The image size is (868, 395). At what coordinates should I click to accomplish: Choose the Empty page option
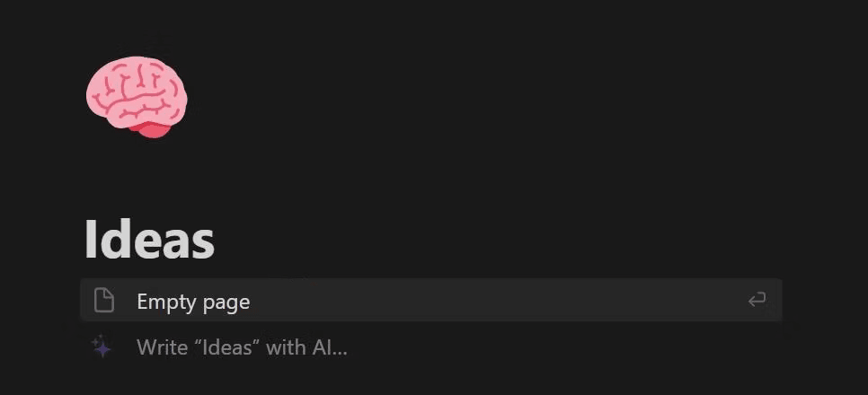tap(431, 300)
